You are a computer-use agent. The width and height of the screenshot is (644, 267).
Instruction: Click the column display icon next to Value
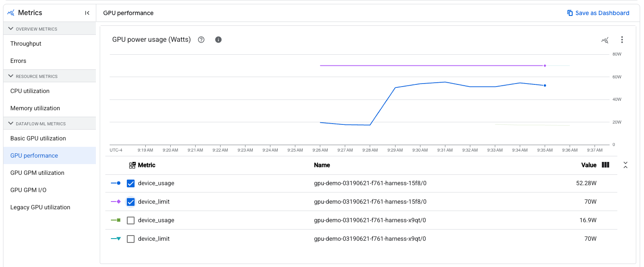605,165
